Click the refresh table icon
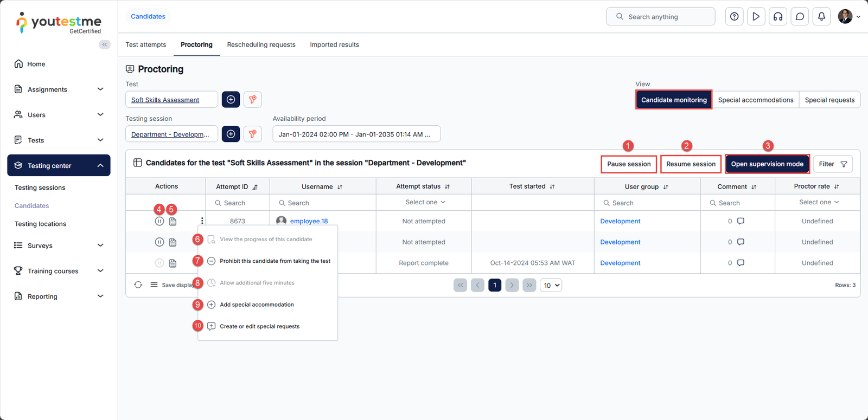This screenshot has width=868, height=420. coord(138,285)
